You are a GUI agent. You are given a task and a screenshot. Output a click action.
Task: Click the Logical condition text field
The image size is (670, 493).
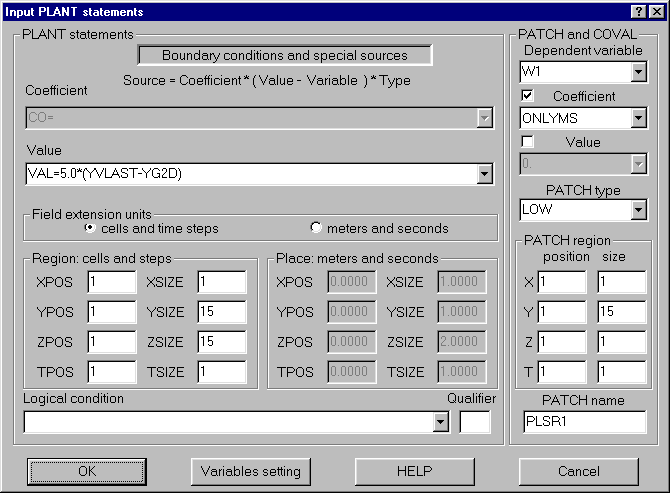pyautogui.click(x=229, y=423)
